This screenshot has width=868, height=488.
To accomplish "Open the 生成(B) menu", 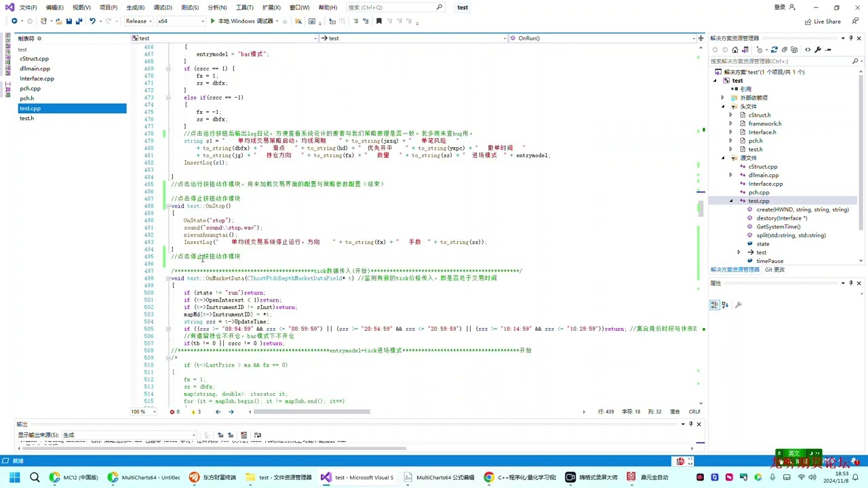I will tap(136, 7).
